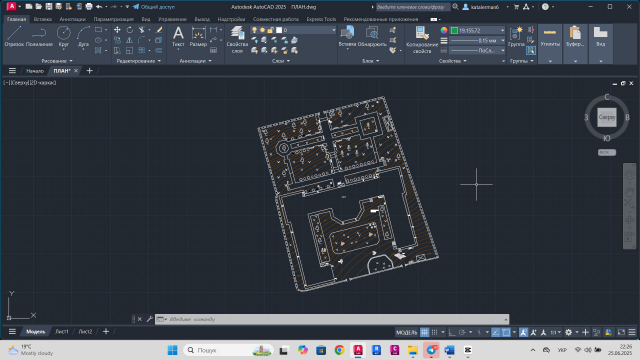The width and height of the screenshot is (640, 360).
Task: Click the Plot/Print icon in quick access toolbar
Action: tap(89, 7)
